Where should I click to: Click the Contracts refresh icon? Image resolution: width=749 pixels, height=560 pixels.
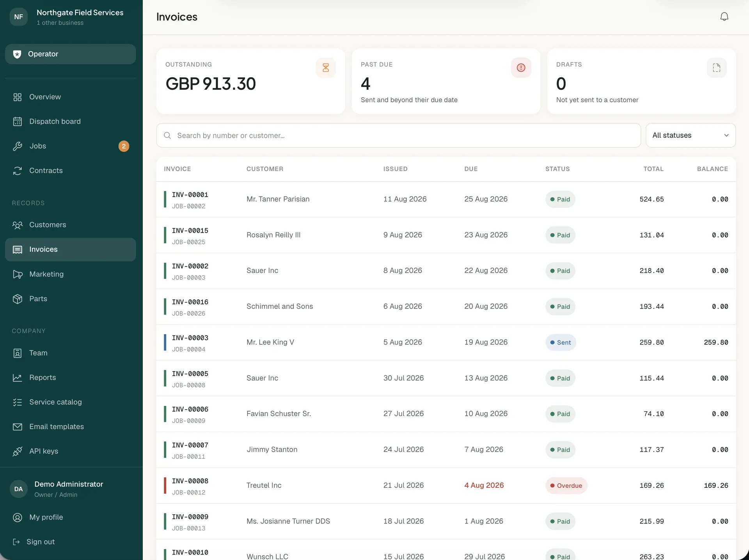click(x=18, y=171)
